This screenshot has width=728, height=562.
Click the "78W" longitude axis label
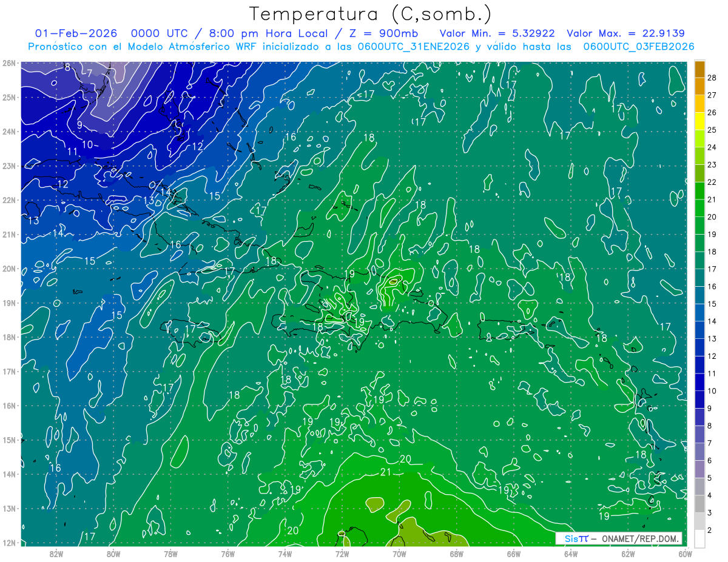[x=170, y=553]
